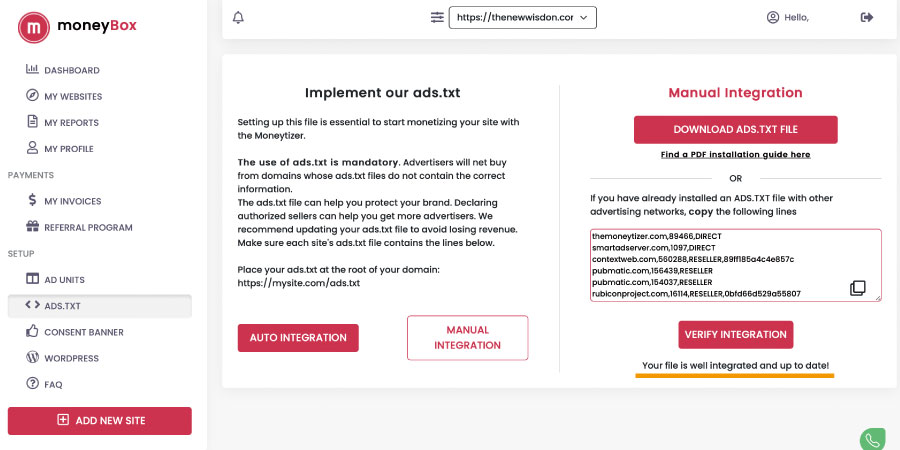Open the notifications bell icon

[x=238, y=18]
